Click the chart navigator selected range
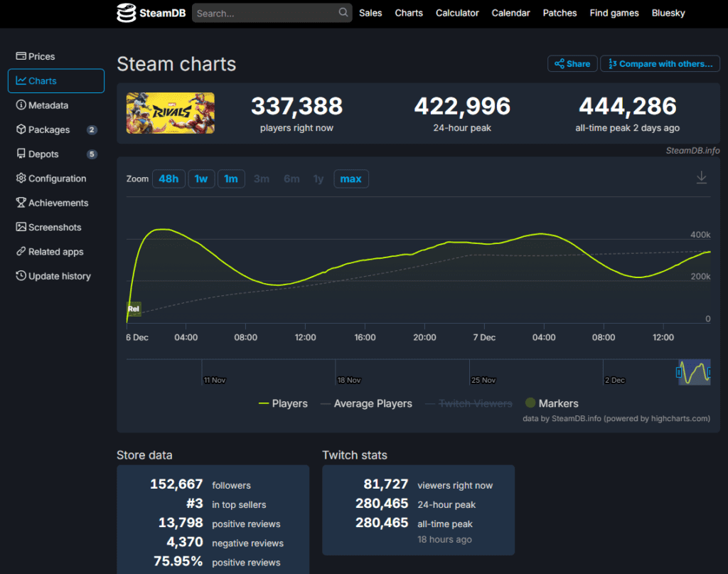The height and width of the screenshot is (574, 728). (x=695, y=372)
